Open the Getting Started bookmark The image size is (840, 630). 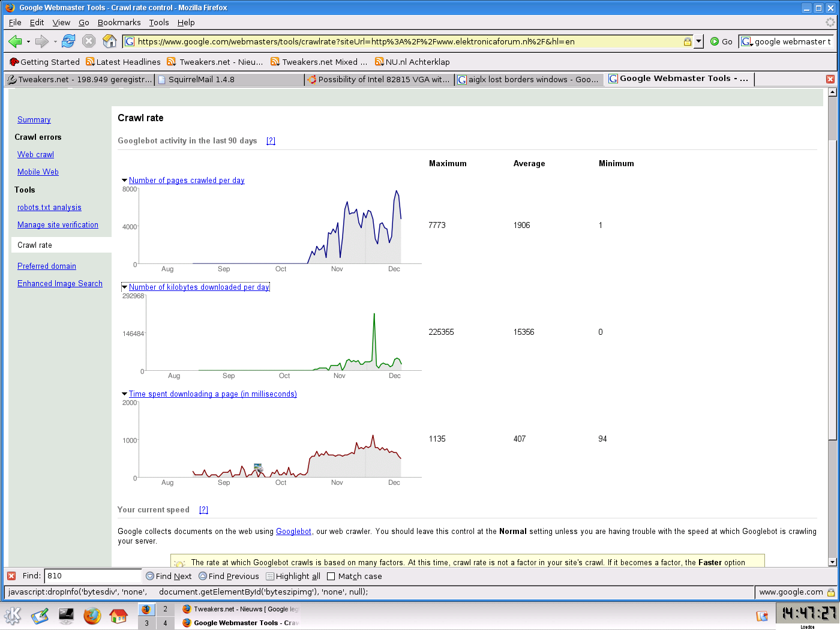pyautogui.click(x=44, y=62)
